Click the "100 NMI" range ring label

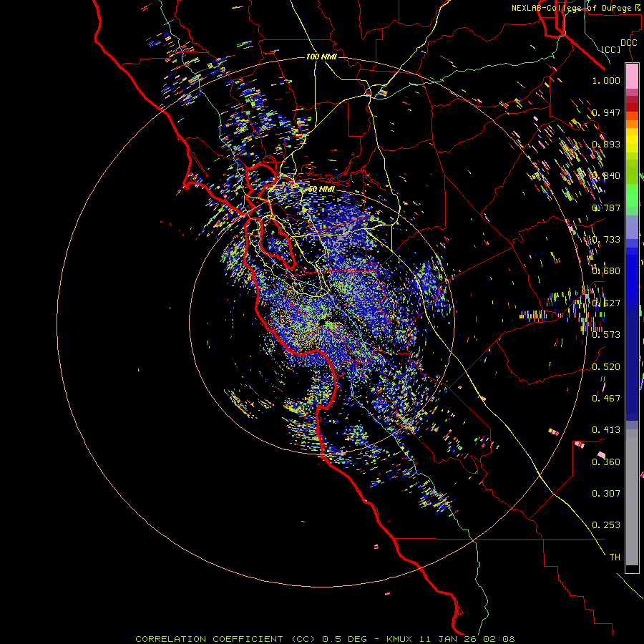321,57
